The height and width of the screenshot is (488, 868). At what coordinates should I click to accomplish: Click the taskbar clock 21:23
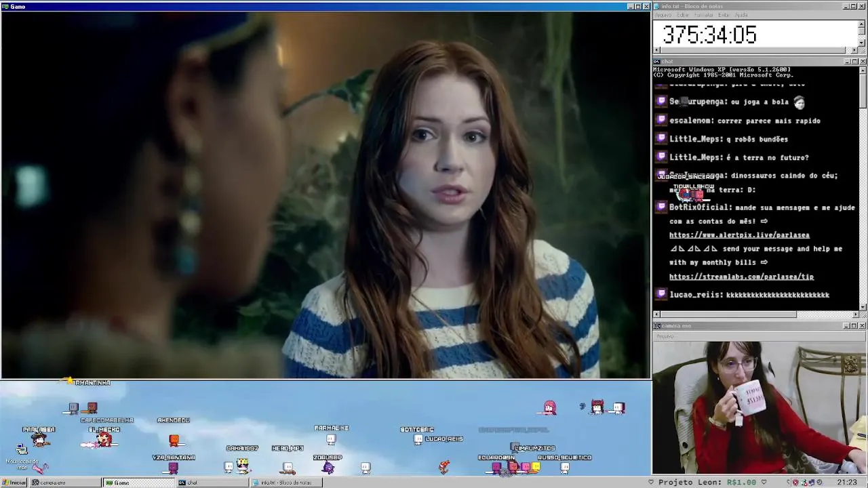pyautogui.click(x=846, y=483)
